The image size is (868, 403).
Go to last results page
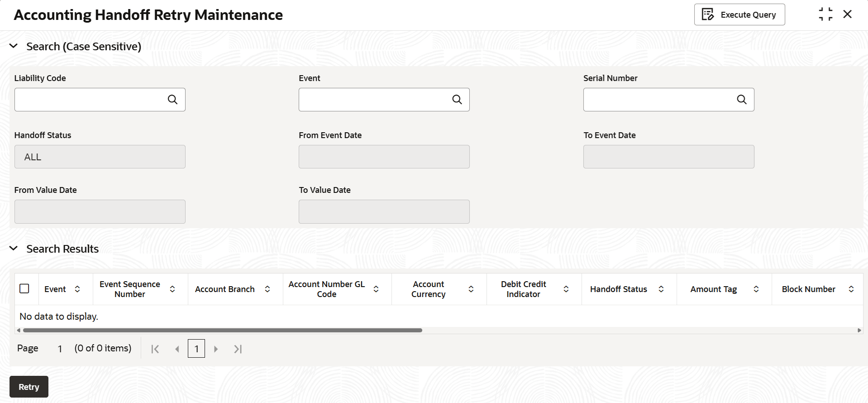[238, 349]
